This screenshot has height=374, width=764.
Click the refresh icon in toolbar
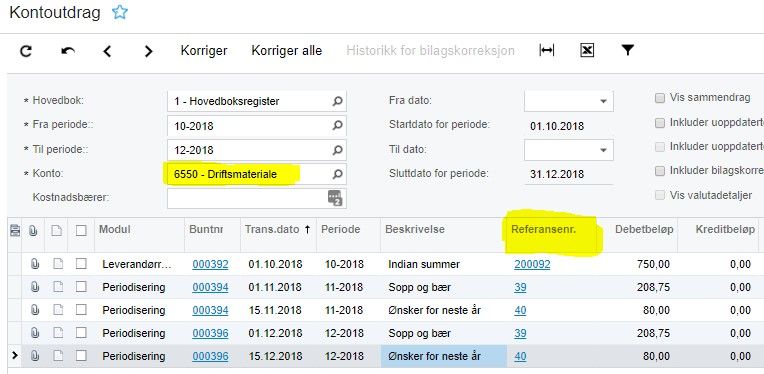26,51
